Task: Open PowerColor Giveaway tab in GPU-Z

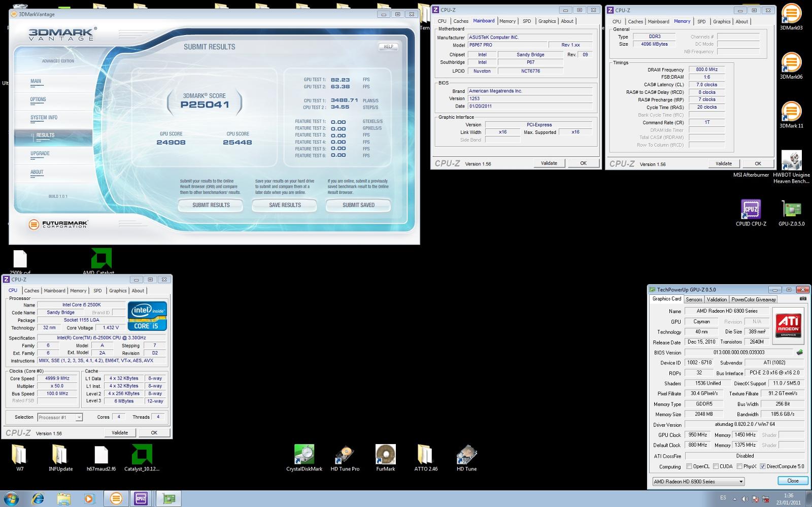Action: click(754, 299)
